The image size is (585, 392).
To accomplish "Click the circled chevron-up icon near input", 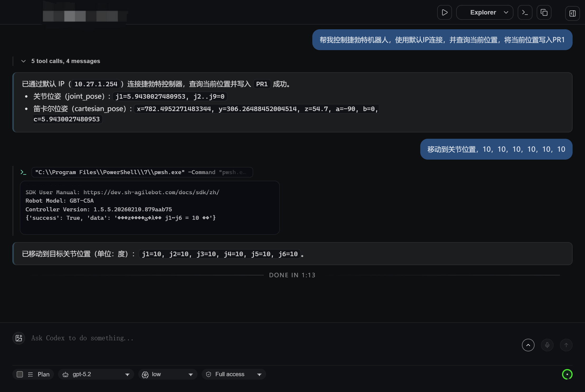I will click(x=528, y=345).
